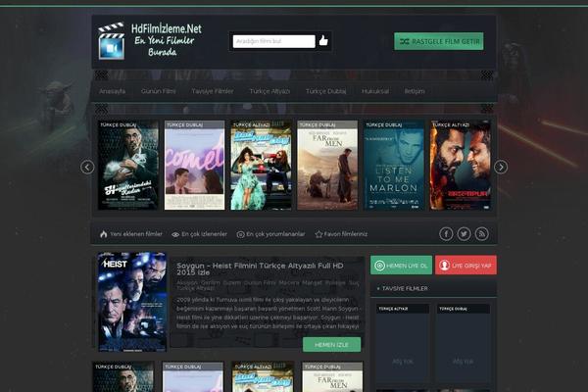Open the Hukuksal menu item
Screen dimensions: 588x392
[375, 91]
